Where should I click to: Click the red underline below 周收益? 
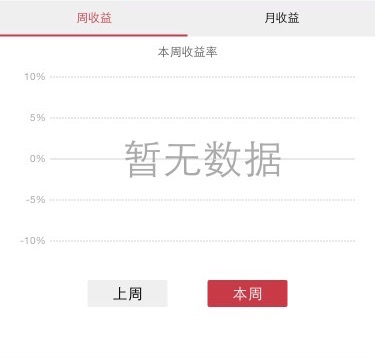(94, 35)
